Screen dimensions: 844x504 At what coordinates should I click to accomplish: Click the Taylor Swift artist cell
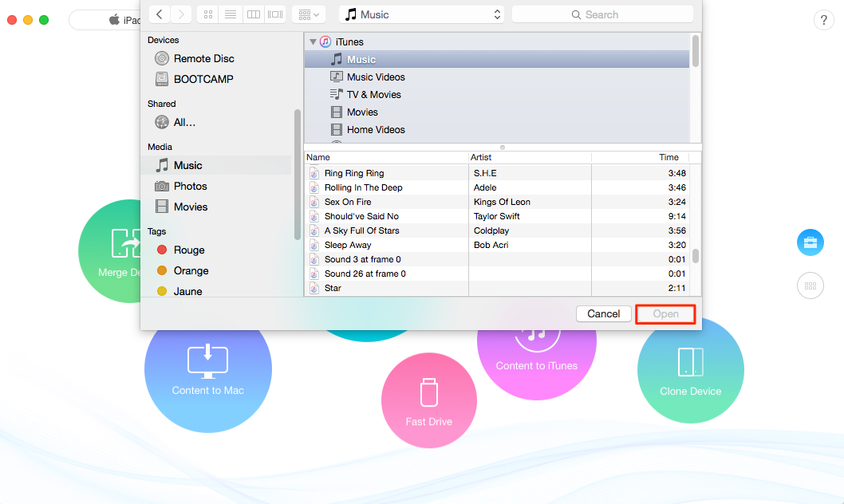click(x=496, y=216)
